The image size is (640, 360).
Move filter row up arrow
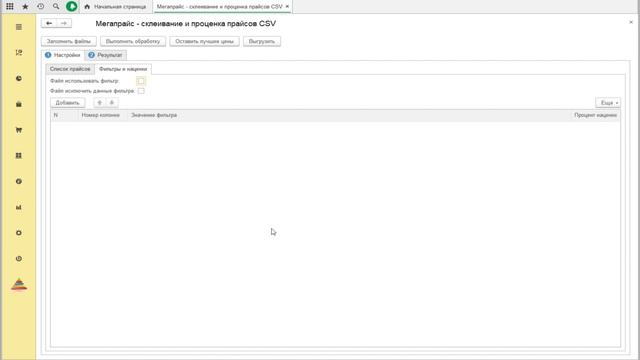point(100,103)
